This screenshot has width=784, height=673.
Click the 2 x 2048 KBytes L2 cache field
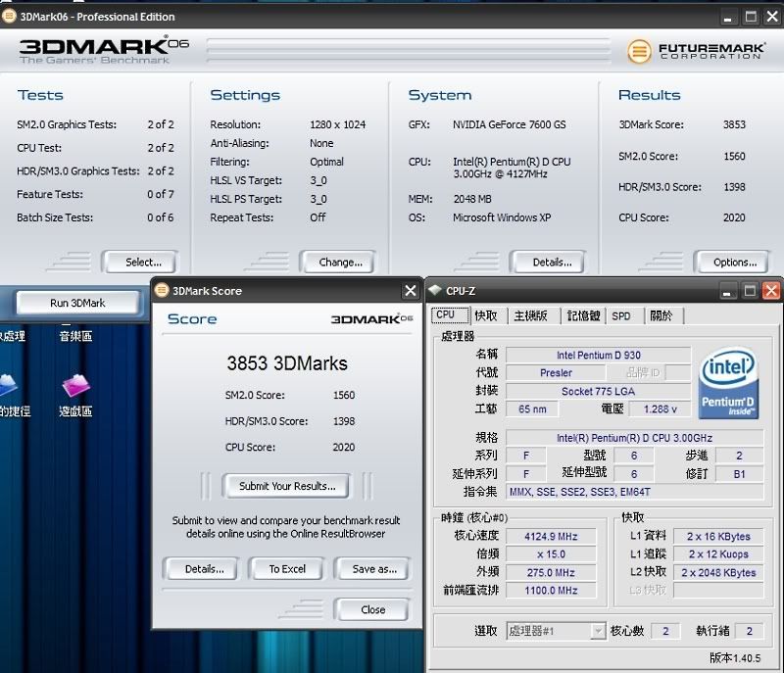pos(718,572)
